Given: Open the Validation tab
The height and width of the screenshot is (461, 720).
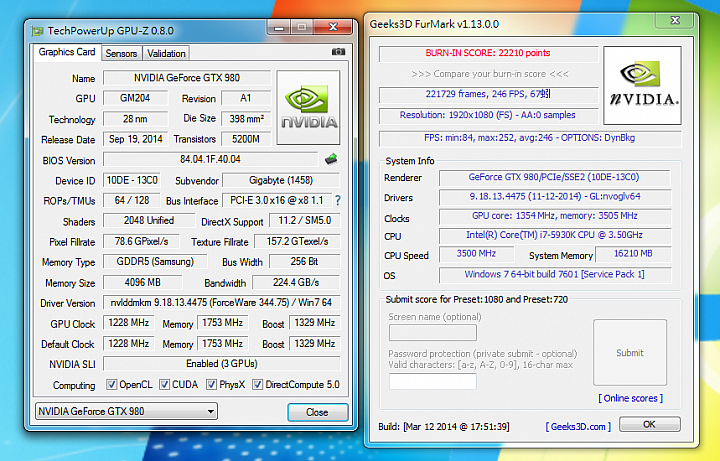Looking at the screenshot, I should (x=166, y=53).
